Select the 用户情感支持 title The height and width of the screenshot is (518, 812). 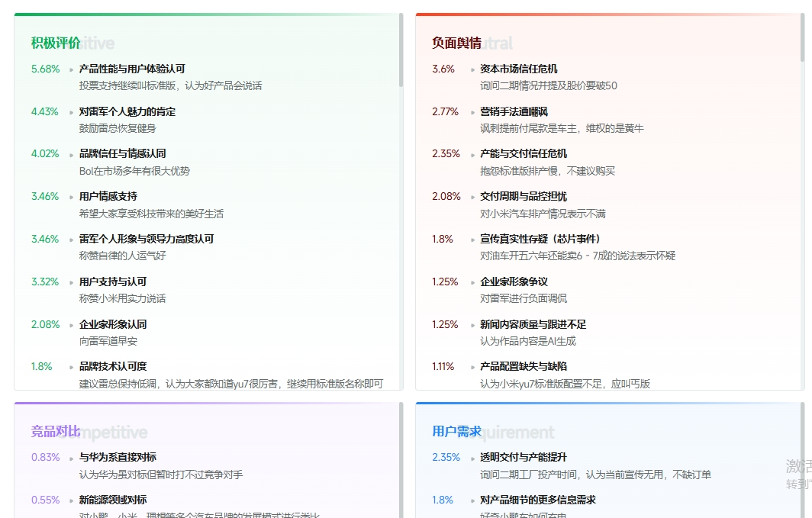point(108,197)
